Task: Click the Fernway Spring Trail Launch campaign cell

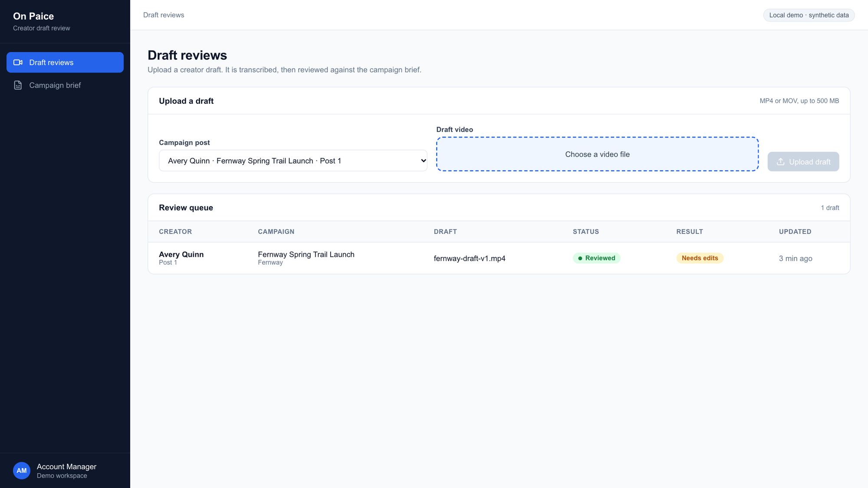Action: 306,258
